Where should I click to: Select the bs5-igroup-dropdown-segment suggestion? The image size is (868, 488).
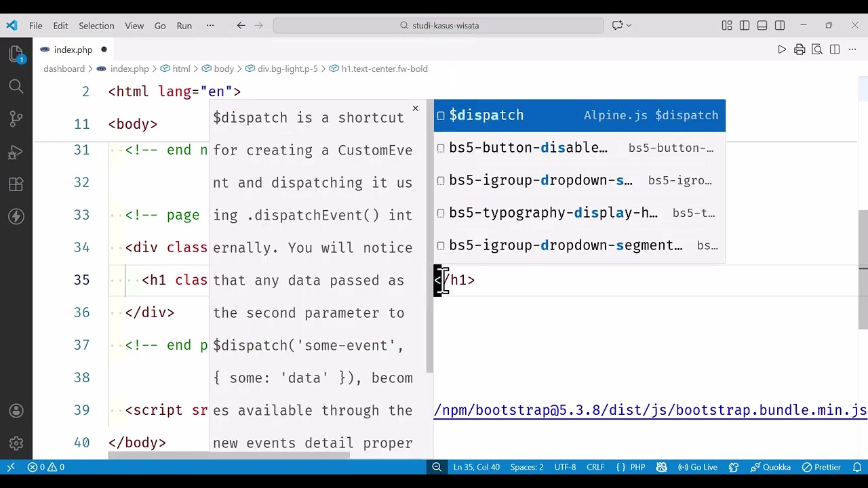580,245
